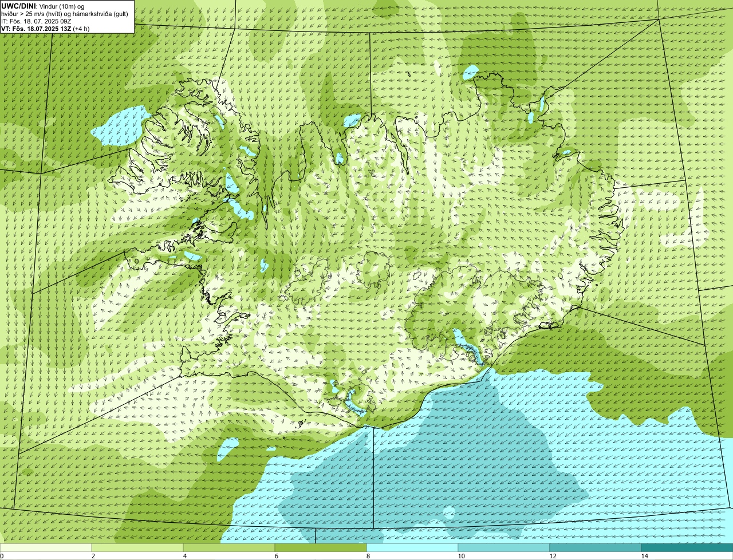Click the '8' scale label
This screenshot has height=560, width=733.
click(x=368, y=556)
